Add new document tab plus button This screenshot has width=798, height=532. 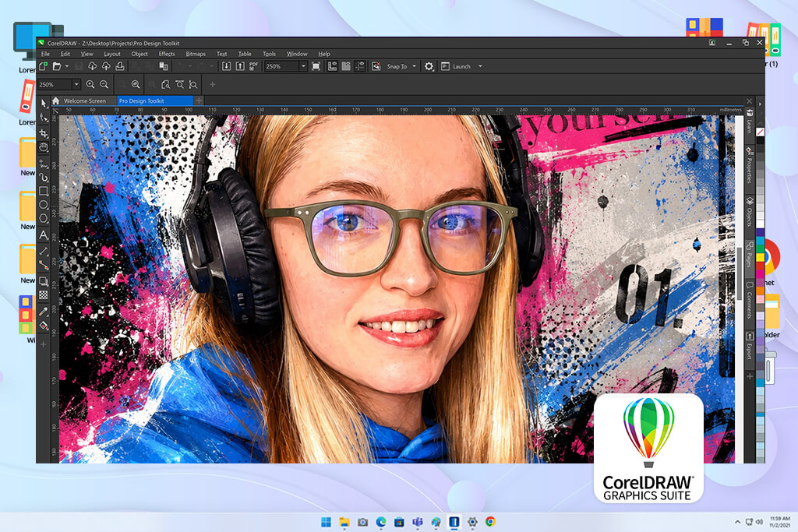(x=199, y=100)
